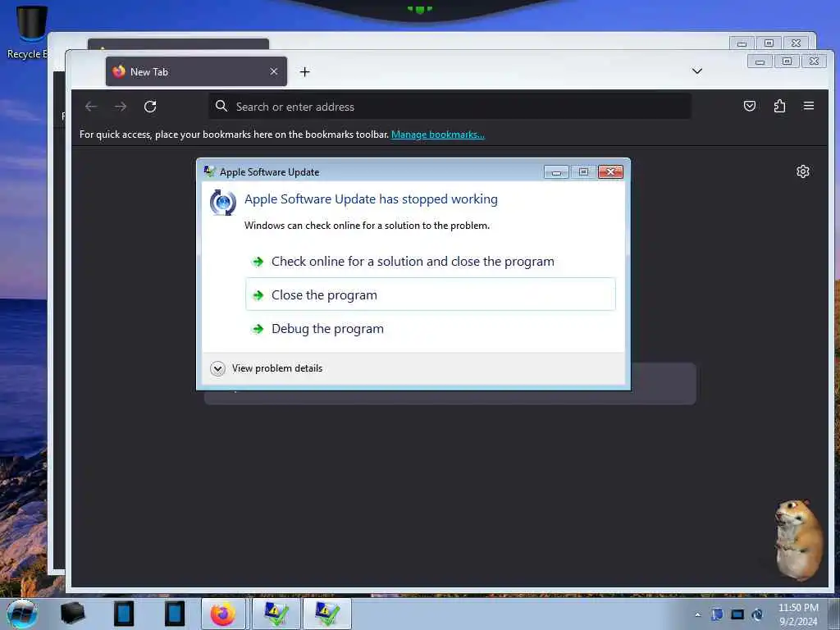This screenshot has height=630, width=840.
Task: Open the Firefox extensions puzzle icon
Action: [779, 106]
